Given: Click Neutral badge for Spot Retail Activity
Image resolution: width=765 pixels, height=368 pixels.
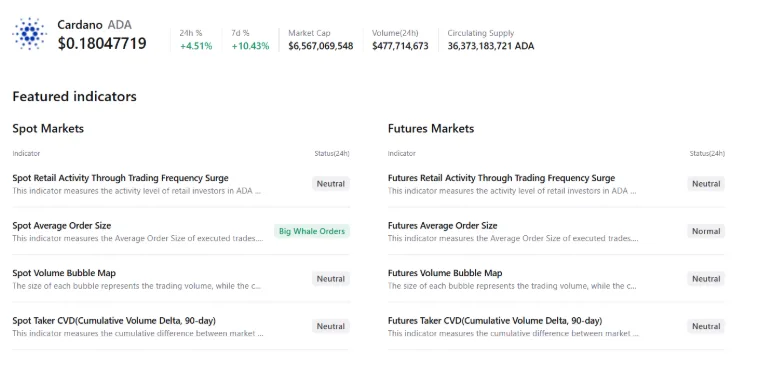Looking at the screenshot, I should [x=331, y=184].
